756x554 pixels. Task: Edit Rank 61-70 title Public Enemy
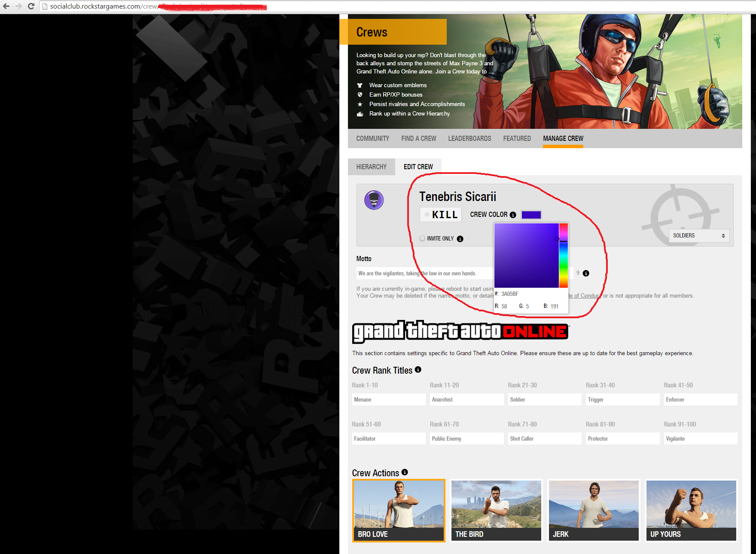(467, 438)
